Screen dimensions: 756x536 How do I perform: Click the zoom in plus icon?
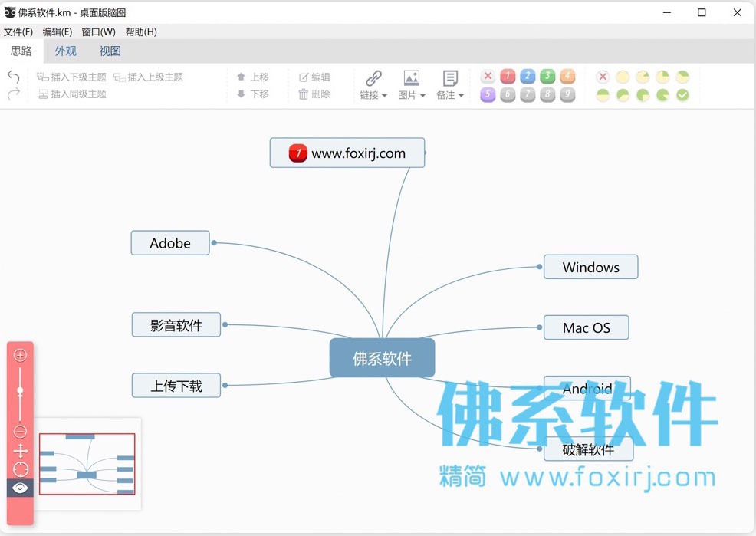(x=20, y=355)
